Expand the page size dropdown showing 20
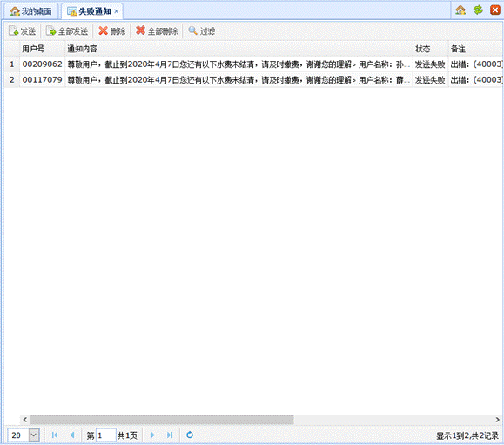The height and width of the screenshot is (445, 504). 34,435
